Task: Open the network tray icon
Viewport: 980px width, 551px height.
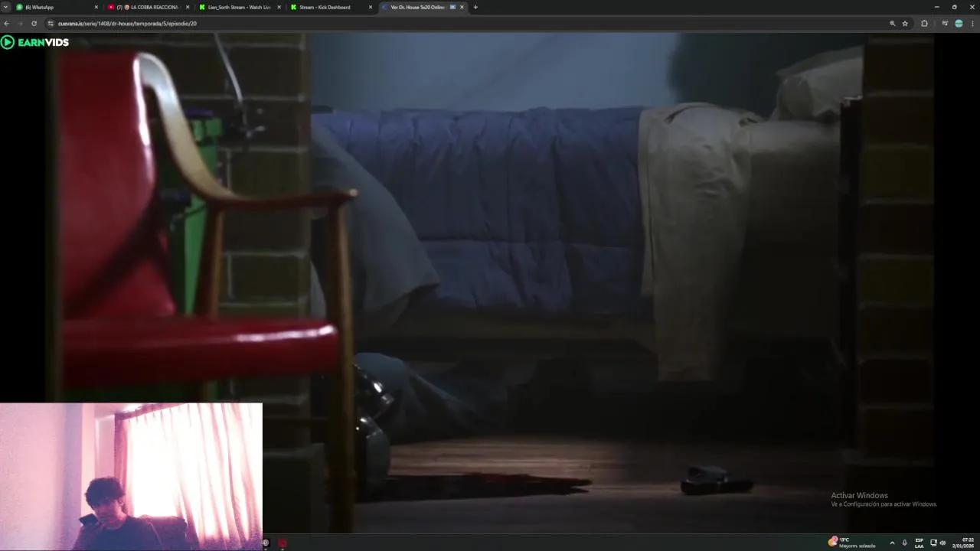Action: 933,543
